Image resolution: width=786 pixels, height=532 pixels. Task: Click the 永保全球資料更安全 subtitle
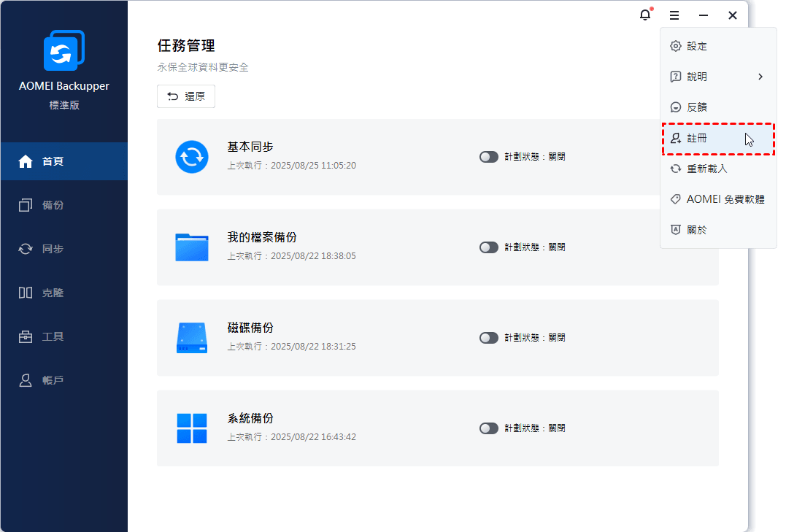point(202,67)
